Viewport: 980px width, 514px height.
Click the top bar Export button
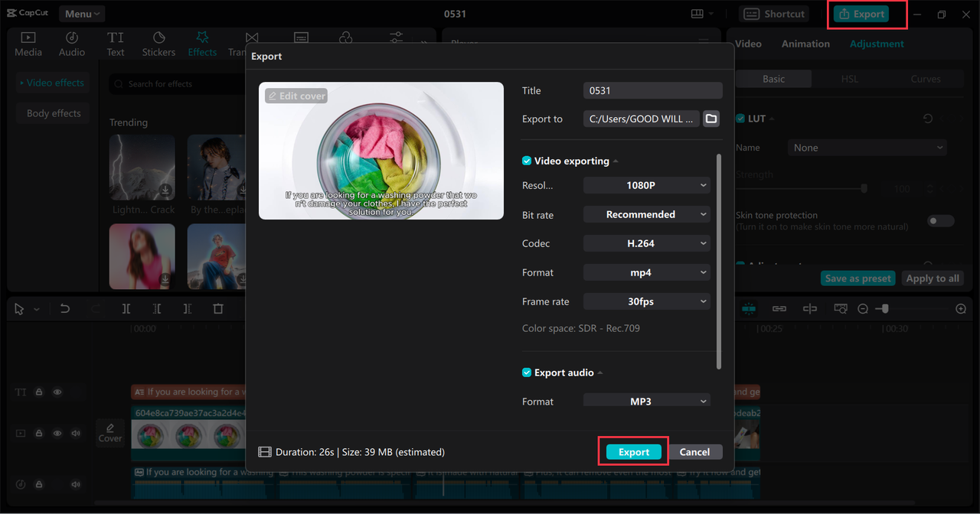click(862, 14)
